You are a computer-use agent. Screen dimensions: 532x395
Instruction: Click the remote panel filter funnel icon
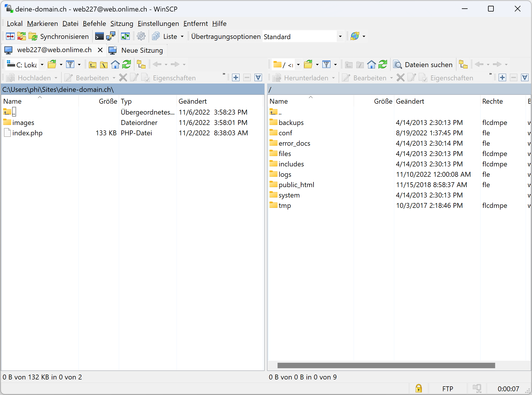[326, 64]
